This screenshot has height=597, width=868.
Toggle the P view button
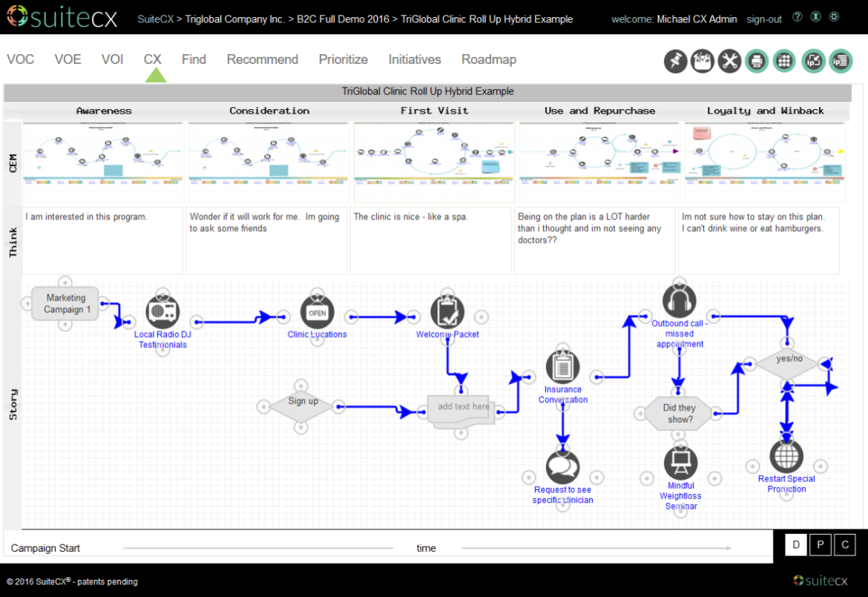821,545
